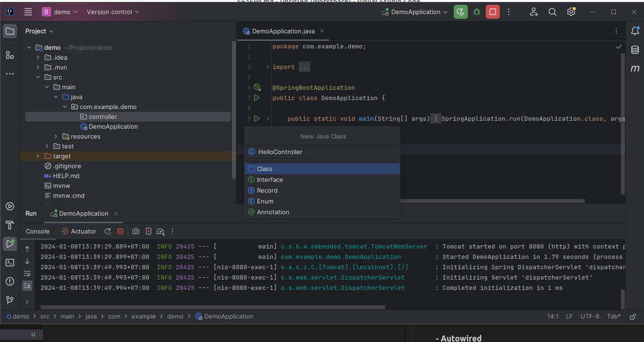Screen dimensions: 644x342
Task: Expand the .mvn folder
Action: (x=39, y=67)
